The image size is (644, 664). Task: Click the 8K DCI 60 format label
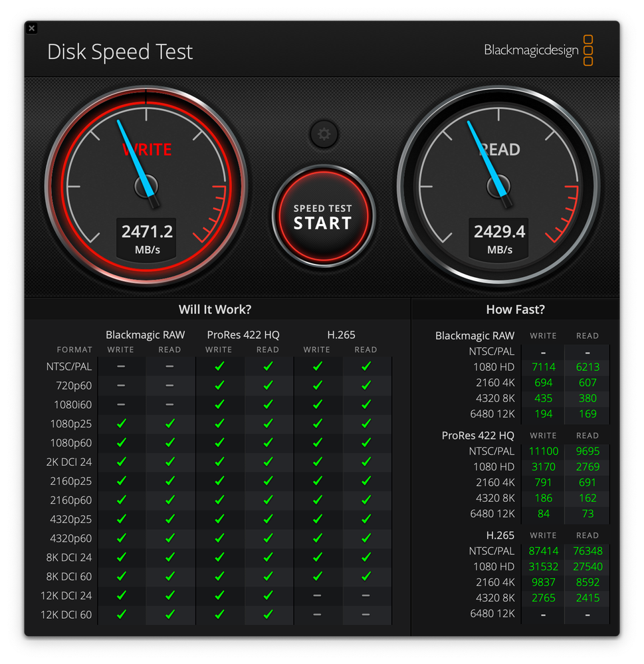[69, 576]
